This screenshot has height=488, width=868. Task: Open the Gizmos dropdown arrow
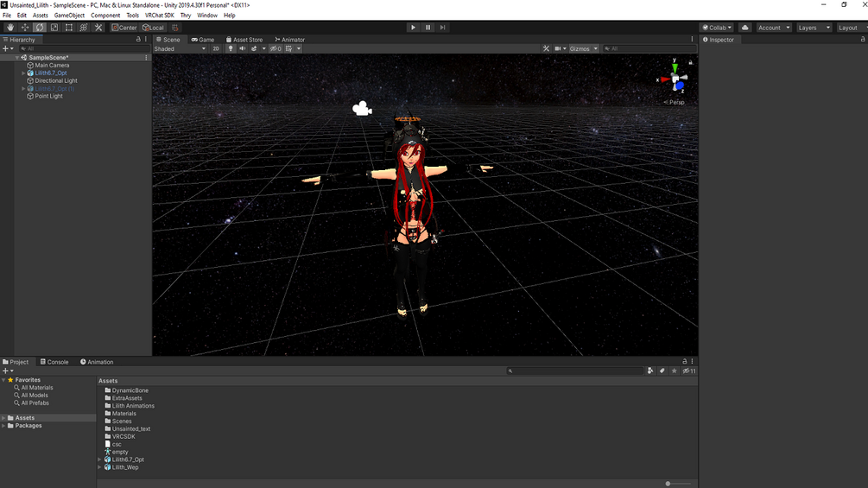point(596,48)
